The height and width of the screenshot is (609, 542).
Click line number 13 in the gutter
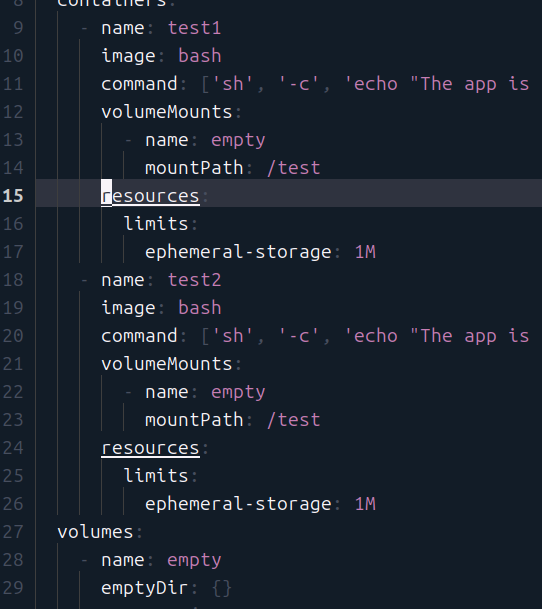[13, 140]
